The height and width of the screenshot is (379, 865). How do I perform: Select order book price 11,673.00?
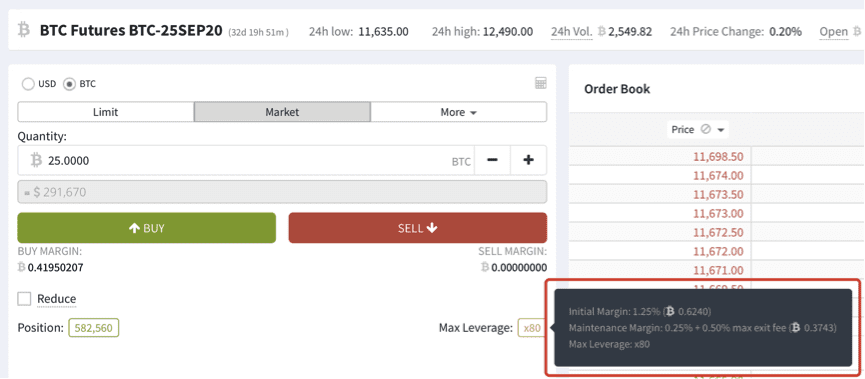tap(718, 213)
